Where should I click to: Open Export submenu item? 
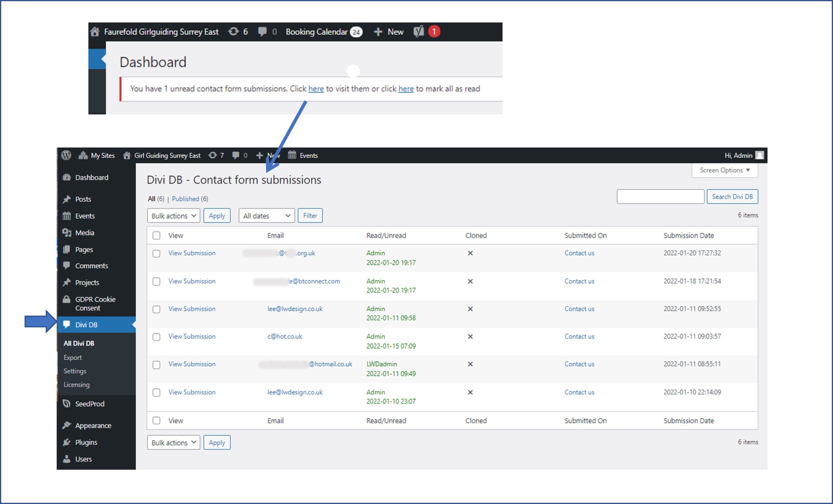pos(72,357)
